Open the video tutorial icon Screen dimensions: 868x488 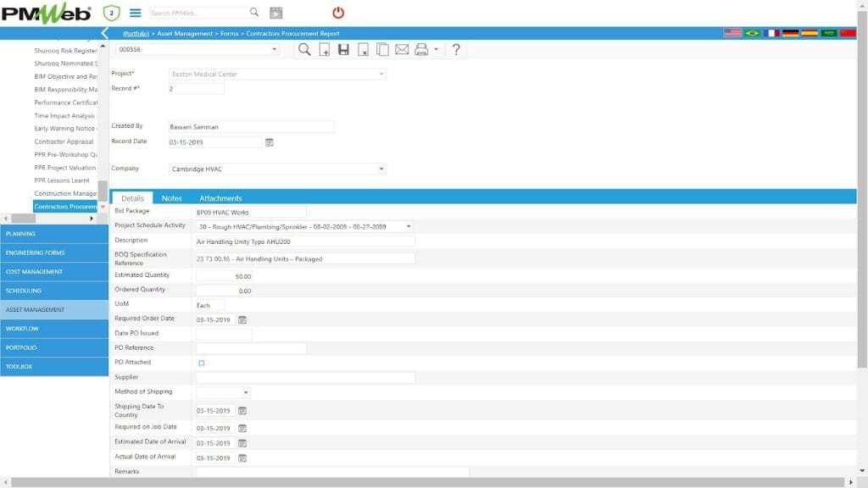(275, 12)
